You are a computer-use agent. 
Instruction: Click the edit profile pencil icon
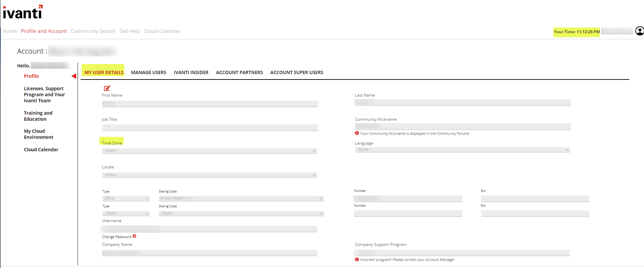point(107,88)
